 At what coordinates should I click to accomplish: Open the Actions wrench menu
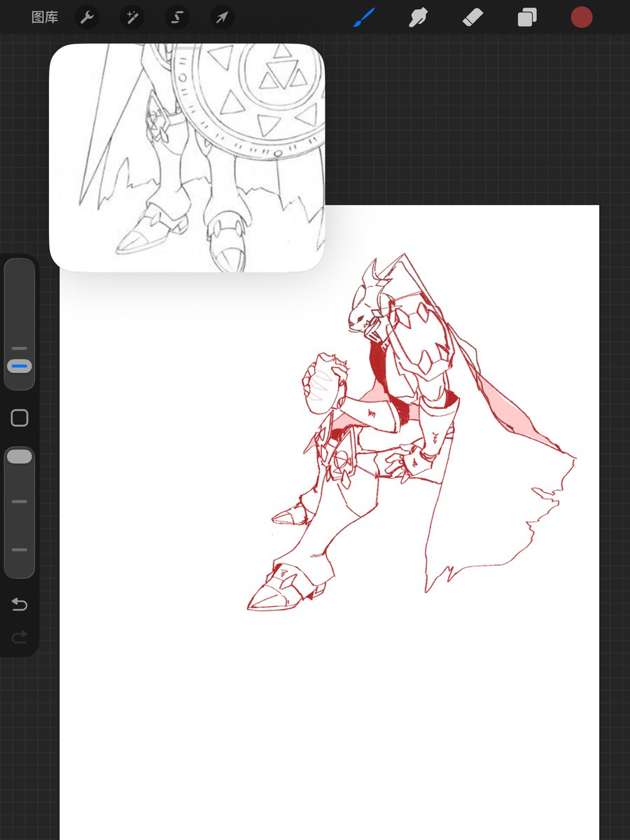87,17
